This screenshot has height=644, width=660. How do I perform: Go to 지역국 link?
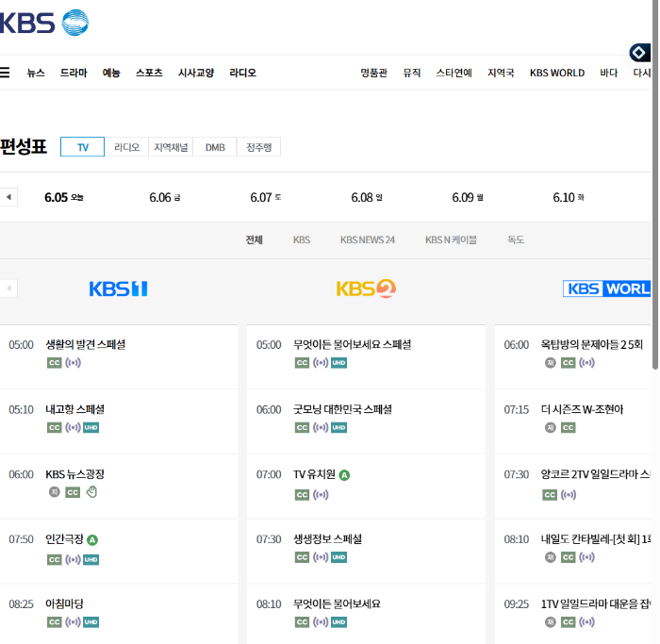(x=501, y=73)
